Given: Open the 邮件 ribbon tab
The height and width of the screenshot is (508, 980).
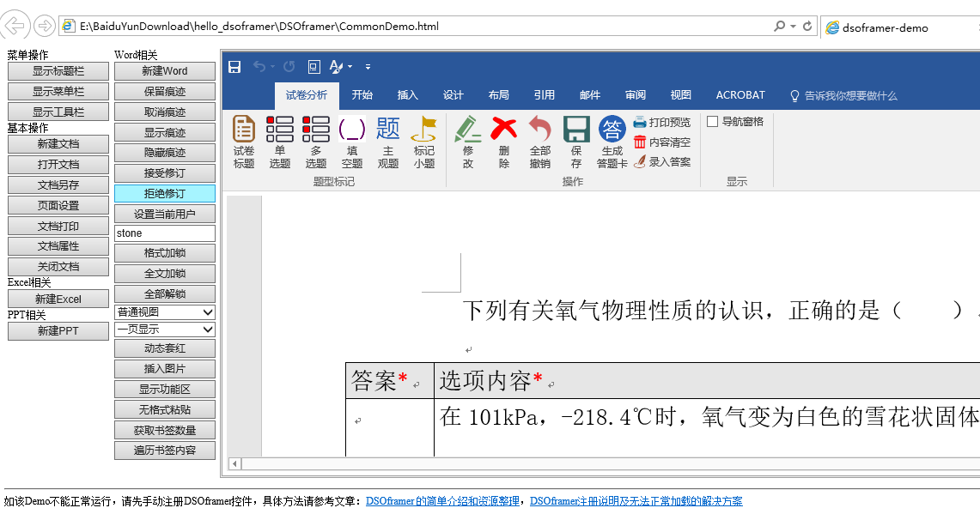Looking at the screenshot, I should 590,95.
